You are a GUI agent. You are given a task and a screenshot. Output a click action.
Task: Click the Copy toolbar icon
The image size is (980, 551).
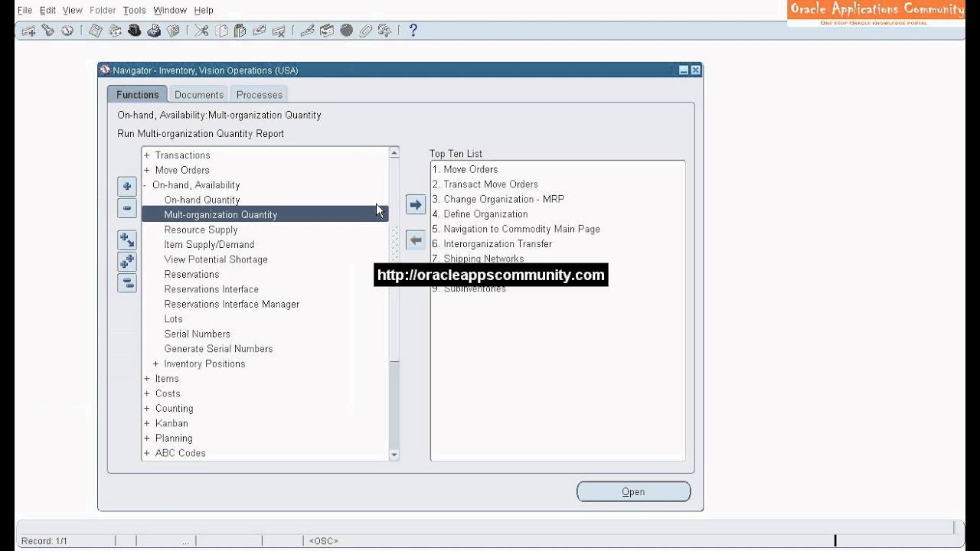(x=221, y=31)
